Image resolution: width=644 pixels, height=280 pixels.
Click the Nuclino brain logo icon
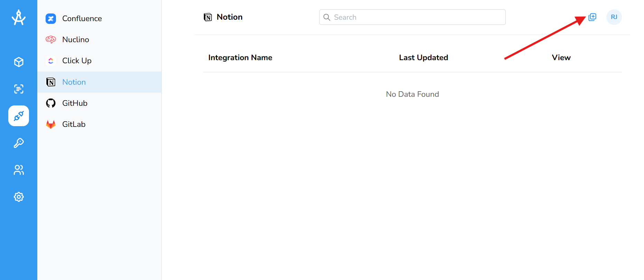click(51, 39)
